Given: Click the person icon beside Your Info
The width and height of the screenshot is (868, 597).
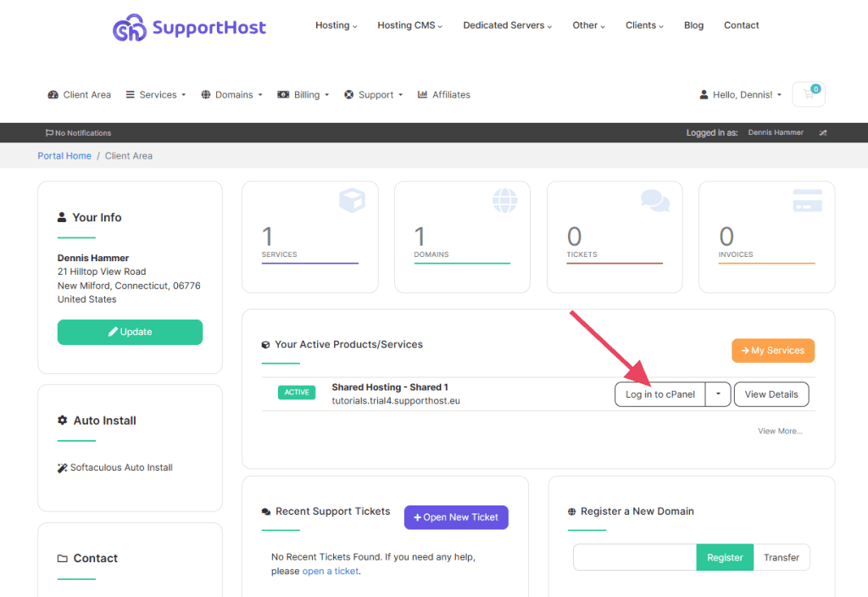Looking at the screenshot, I should coord(62,217).
